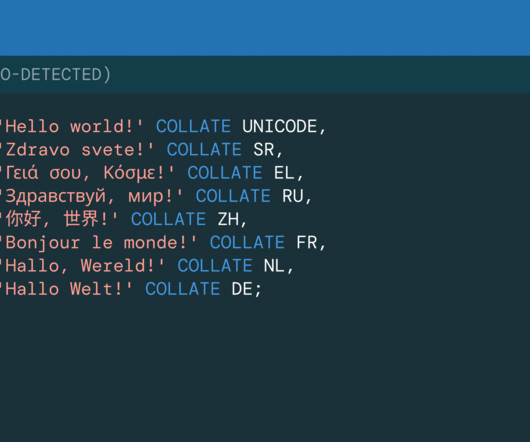Image resolution: width=530 pixels, height=442 pixels.
Task: Click the Russian 'Здравствуй, мир!' string
Action: 92,196
